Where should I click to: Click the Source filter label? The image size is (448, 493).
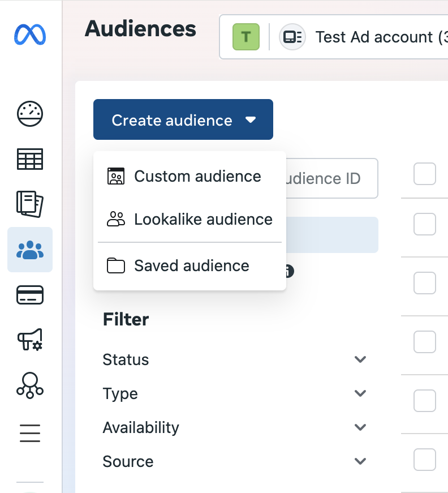click(128, 461)
